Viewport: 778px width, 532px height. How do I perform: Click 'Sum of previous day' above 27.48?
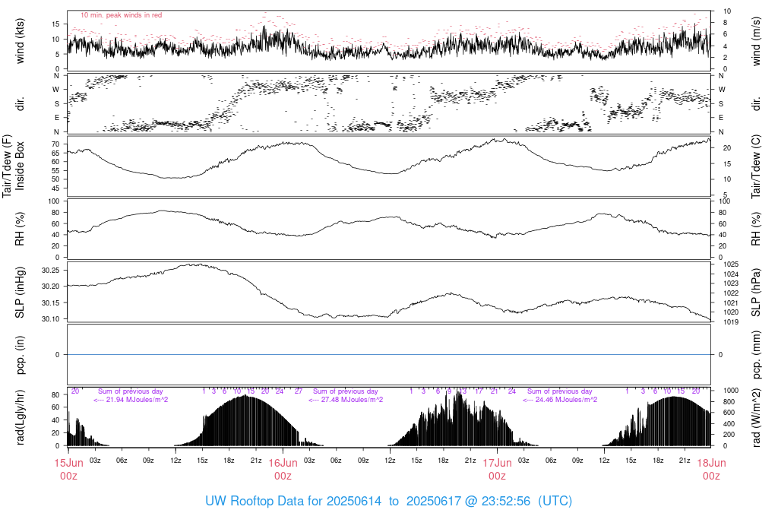pyautogui.click(x=346, y=391)
